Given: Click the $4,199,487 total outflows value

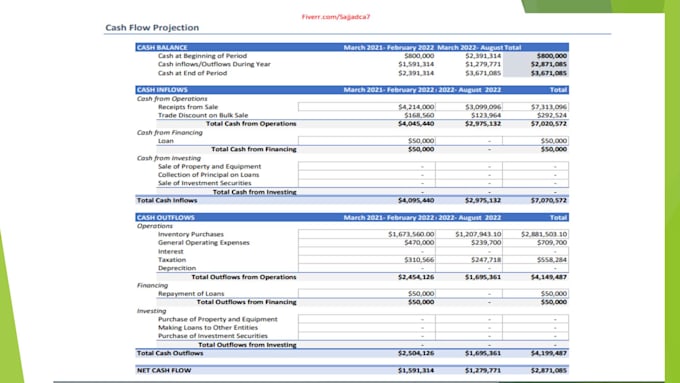Looking at the screenshot, I should pos(549,353).
